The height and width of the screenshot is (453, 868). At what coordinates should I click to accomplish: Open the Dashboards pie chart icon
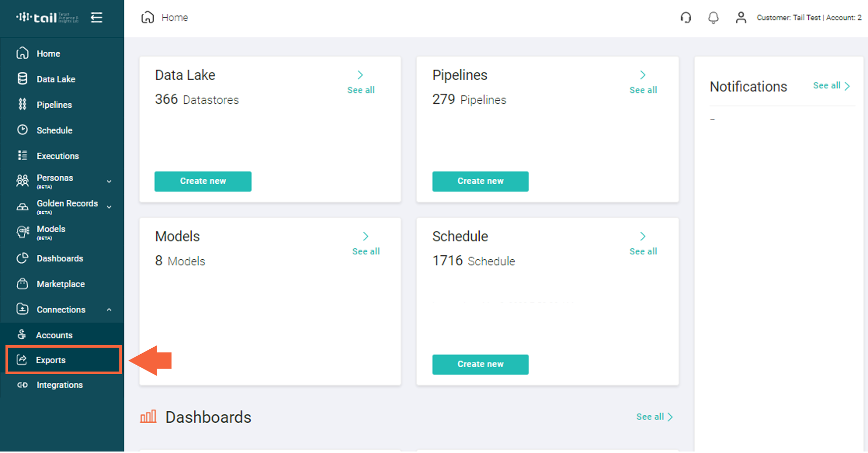point(22,258)
